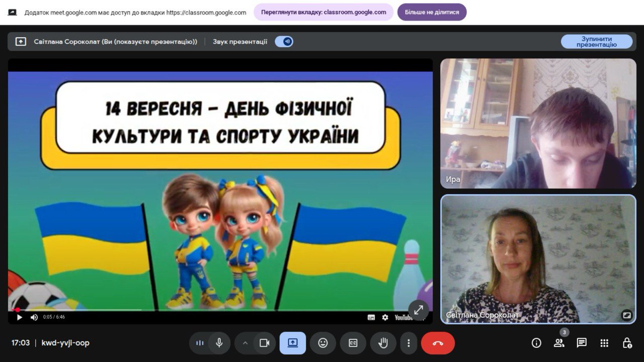This screenshot has height=362, width=644.
Task: Expand the audio and video settings arrow
Action: 245,343
